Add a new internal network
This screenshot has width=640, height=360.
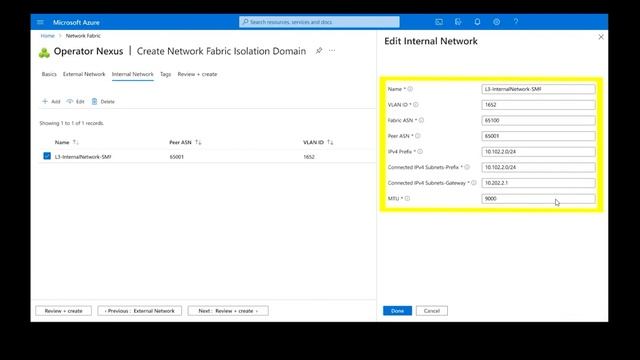pyautogui.click(x=51, y=101)
